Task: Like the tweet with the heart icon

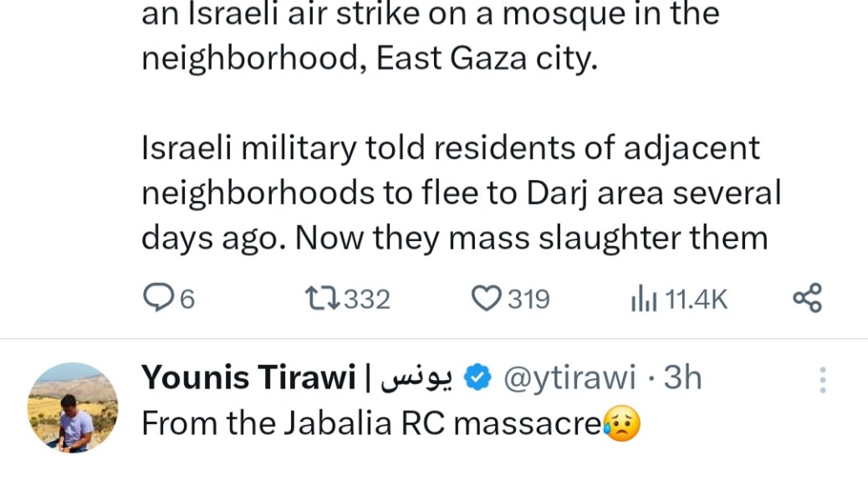Action: click(x=486, y=298)
